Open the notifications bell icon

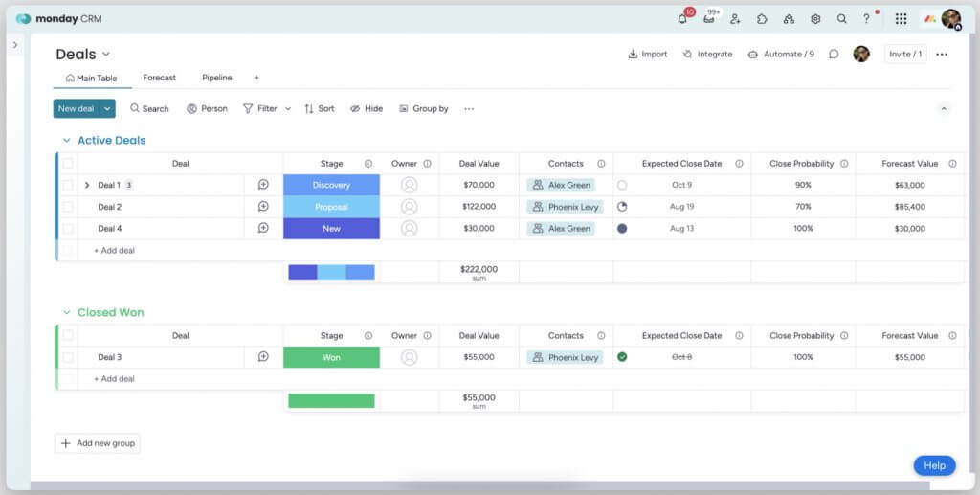pos(681,19)
